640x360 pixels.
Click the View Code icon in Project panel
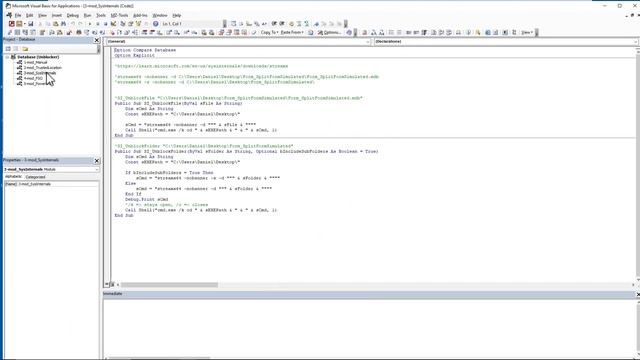(x=8, y=49)
